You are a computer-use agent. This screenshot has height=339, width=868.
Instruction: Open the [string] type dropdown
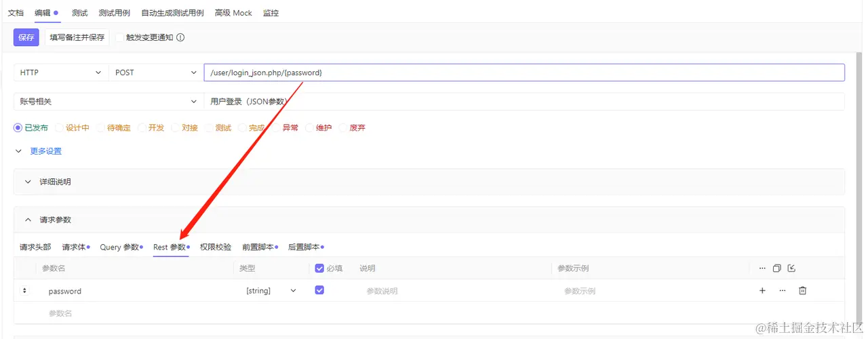[271, 291]
